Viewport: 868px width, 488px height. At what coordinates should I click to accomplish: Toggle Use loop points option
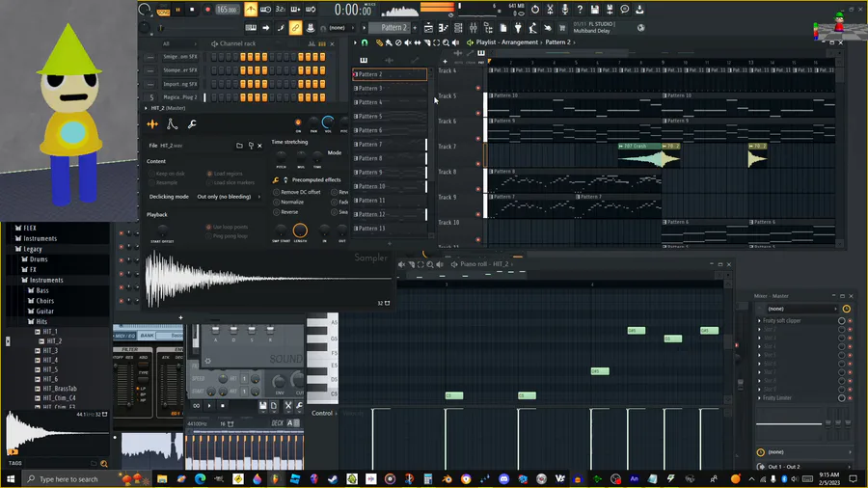coord(227,227)
